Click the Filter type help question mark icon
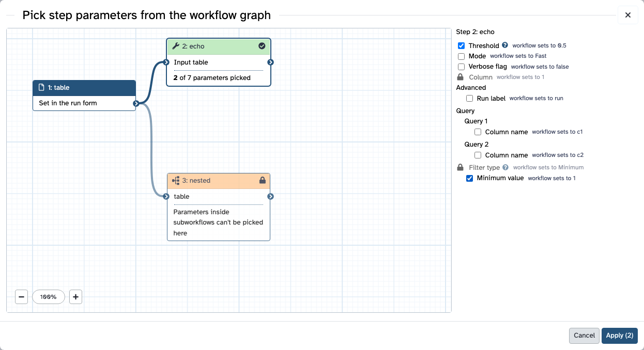 click(505, 167)
